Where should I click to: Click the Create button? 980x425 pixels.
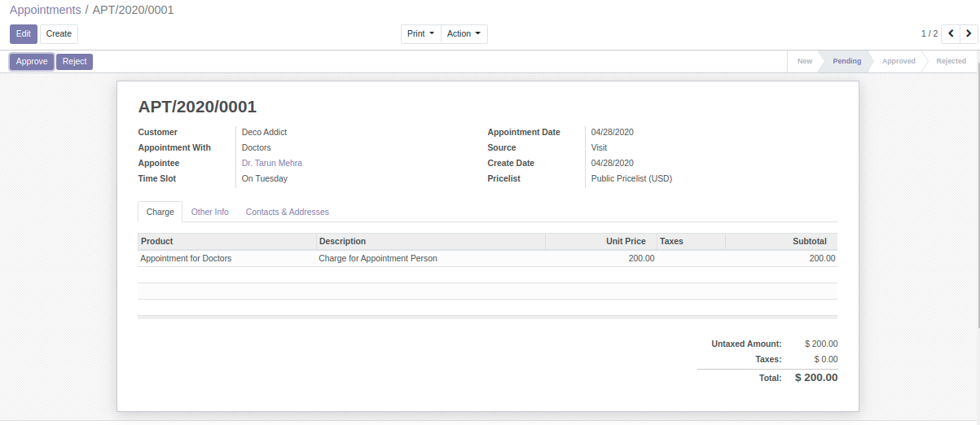[x=59, y=33]
